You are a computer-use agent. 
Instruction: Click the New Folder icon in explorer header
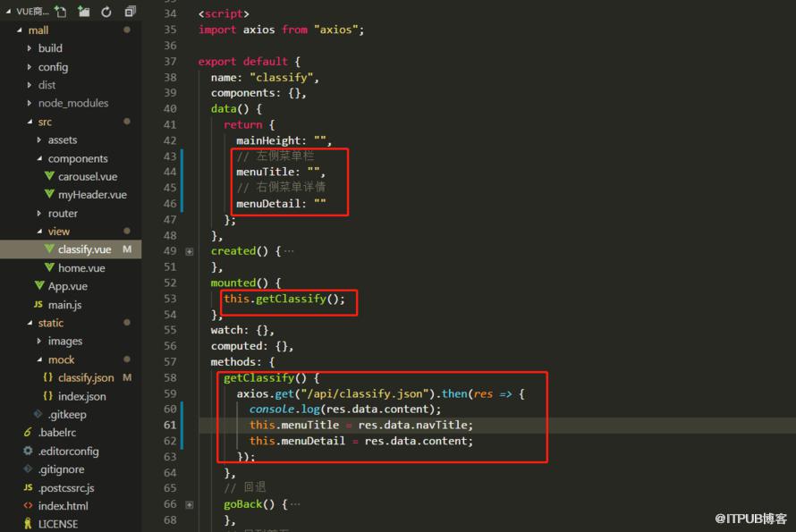[84, 11]
